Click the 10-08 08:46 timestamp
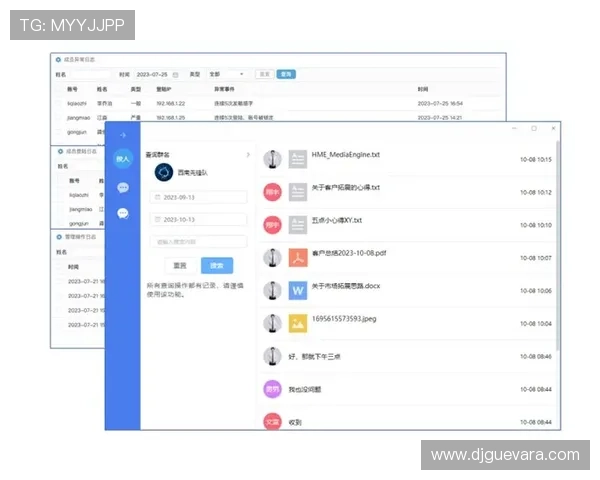This screenshot has width=600, height=480. (x=536, y=356)
